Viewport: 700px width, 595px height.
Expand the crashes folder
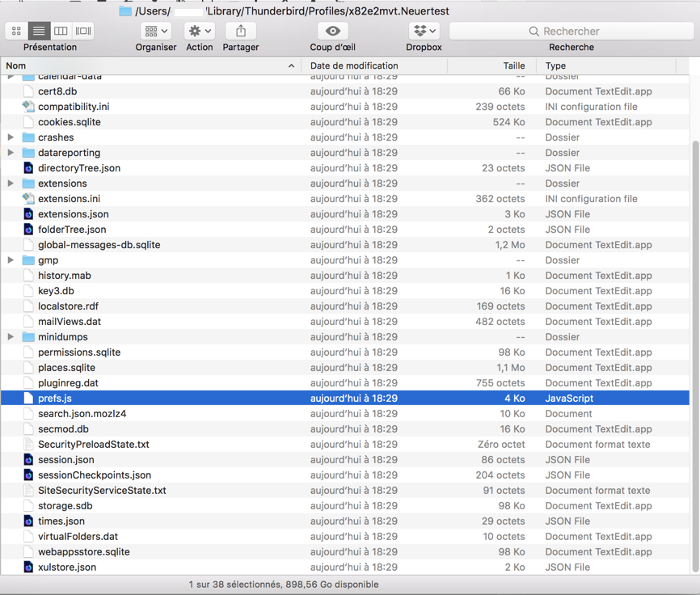point(11,137)
